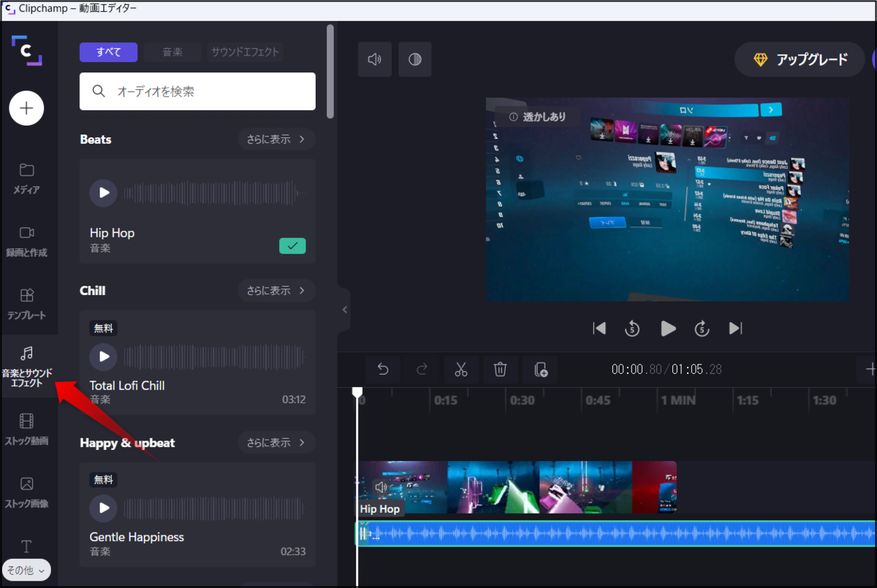Click the playhead handle on timeline
877x588 pixels.
click(357, 392)
